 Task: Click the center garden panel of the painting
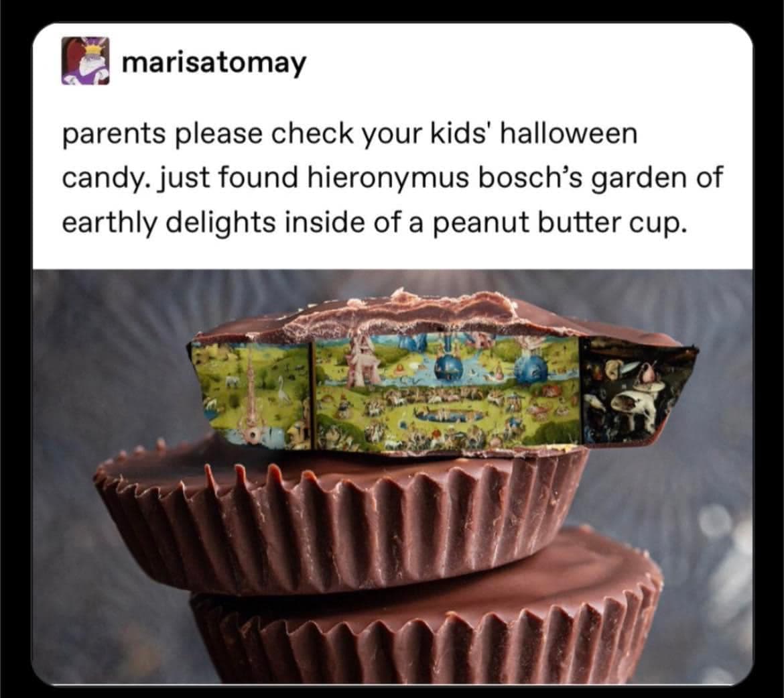click(x=446, y=394)
